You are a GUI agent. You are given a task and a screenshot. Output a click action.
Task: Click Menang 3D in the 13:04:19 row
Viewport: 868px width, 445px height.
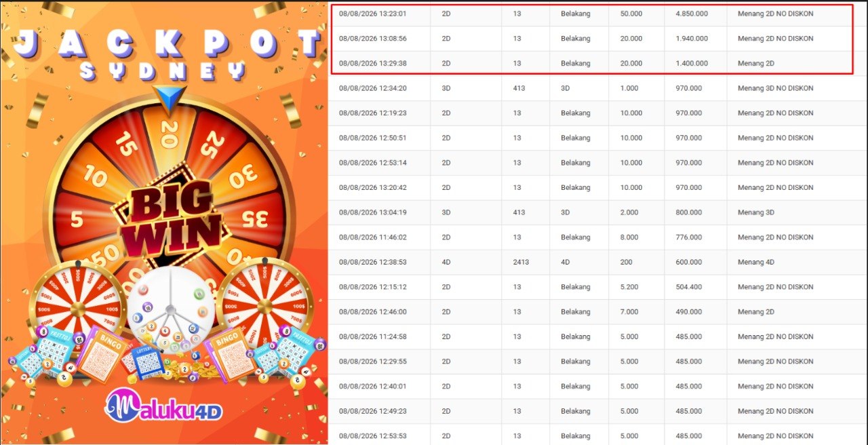756,212
